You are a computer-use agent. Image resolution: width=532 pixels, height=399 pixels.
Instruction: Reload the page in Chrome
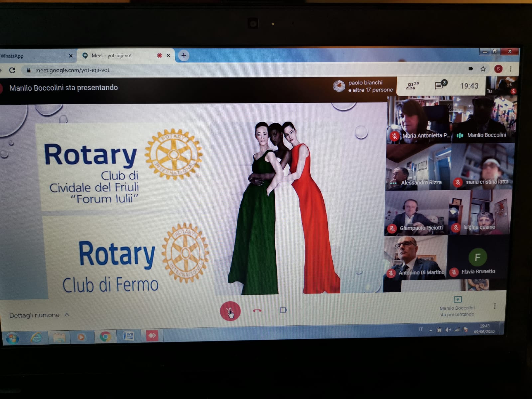(x=12, y=70)
